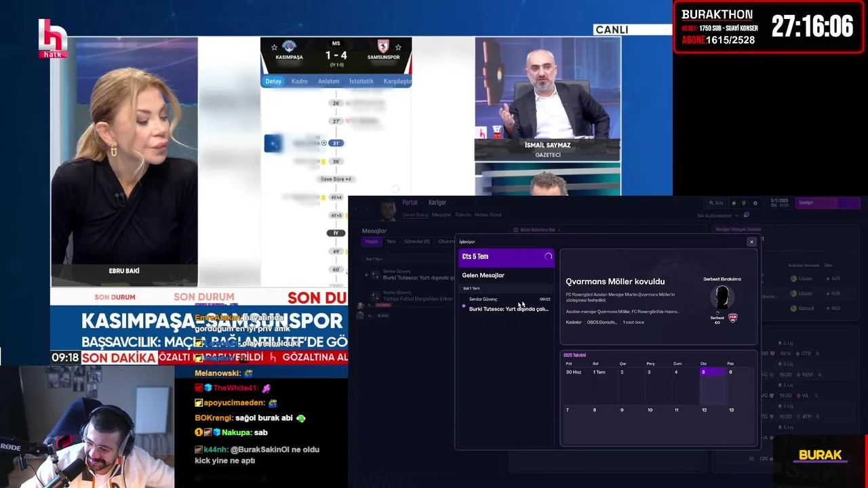868x488 pixels.
Task: Open the Qvarmans Möller kovuldu news card
Action: [658, 298]
